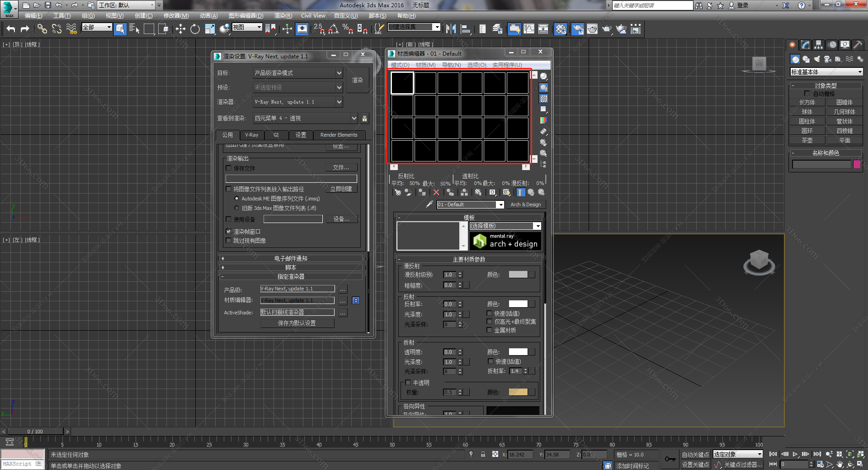Open the 渲染(R) menu
This screenshot has width=868, height=470.
(283, 15)
